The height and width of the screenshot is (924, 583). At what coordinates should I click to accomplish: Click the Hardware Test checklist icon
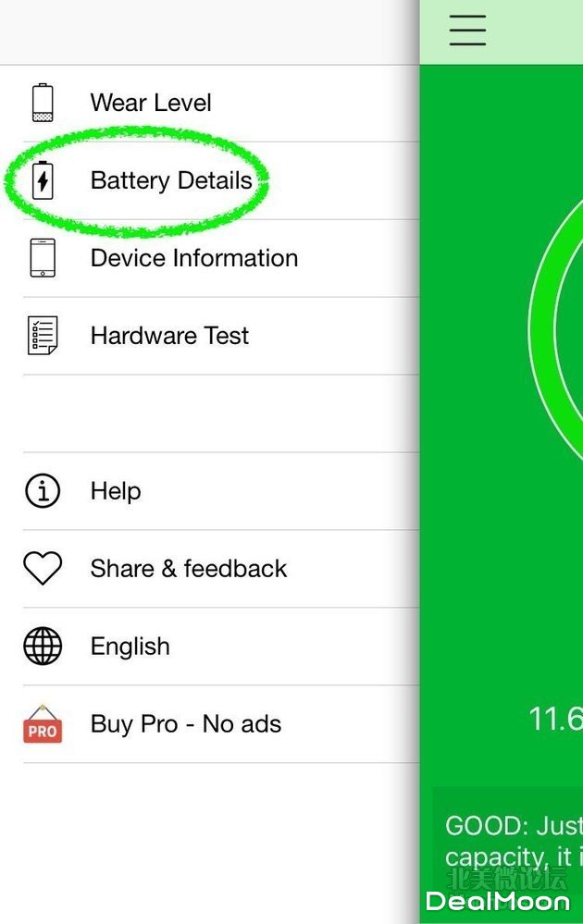point(43,336)
